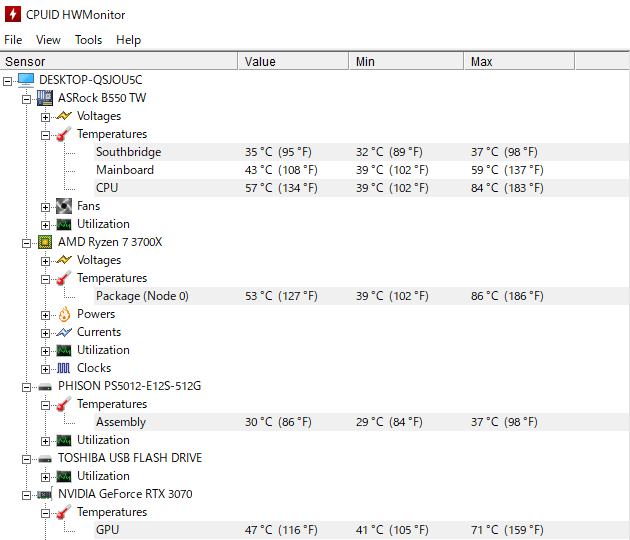Screen dimensions: 630x540
Task: Select the Package (Node 0) temperature row
Action: (361, 296)
